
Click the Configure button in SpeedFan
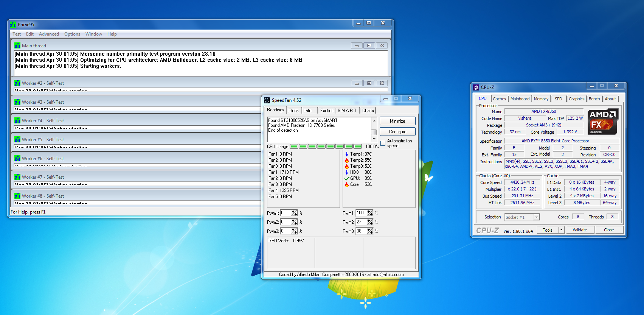pos(397,132)
